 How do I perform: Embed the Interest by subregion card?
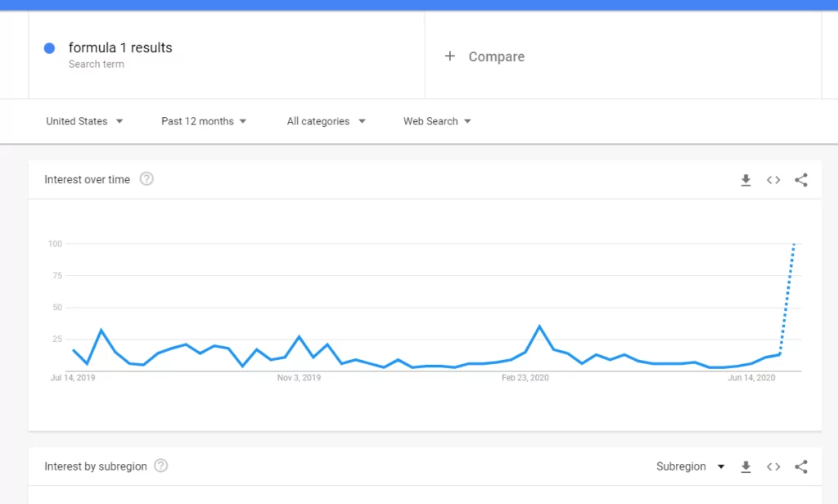(x=773, y=466)
